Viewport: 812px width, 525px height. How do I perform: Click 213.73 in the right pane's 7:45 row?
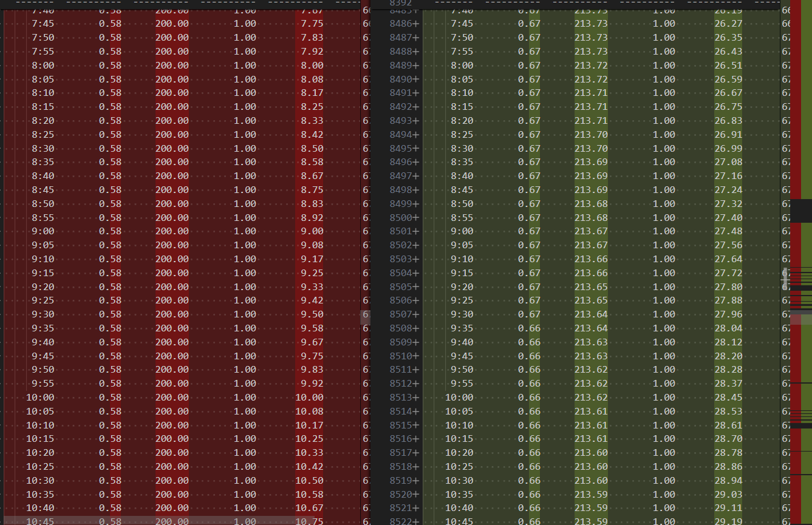(x=591, y=24)
